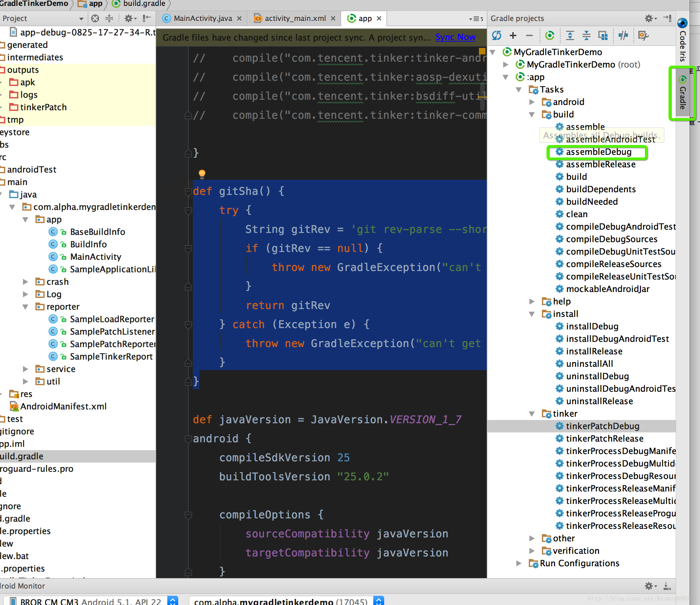The height and width of the screenshot is (605, 700).
Task: Select proguard-rules.pro file
Action: 36,469
